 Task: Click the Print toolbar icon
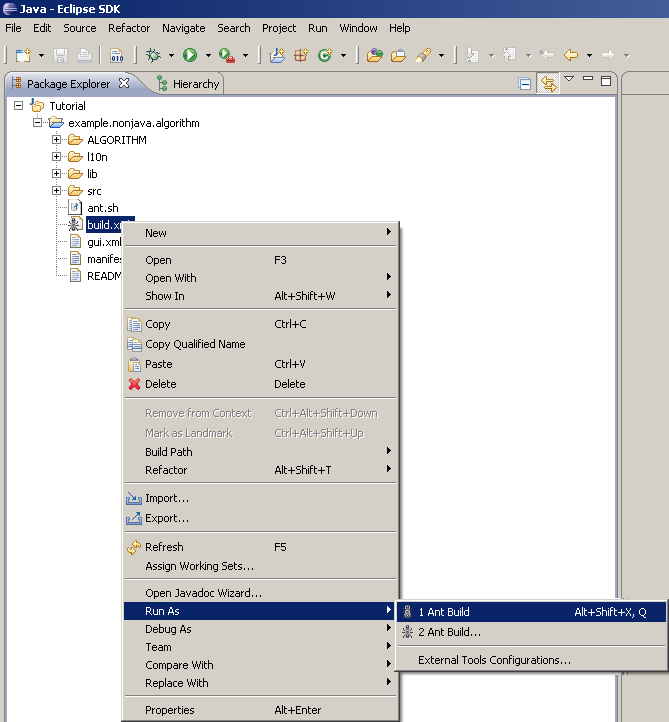(84, 55)
